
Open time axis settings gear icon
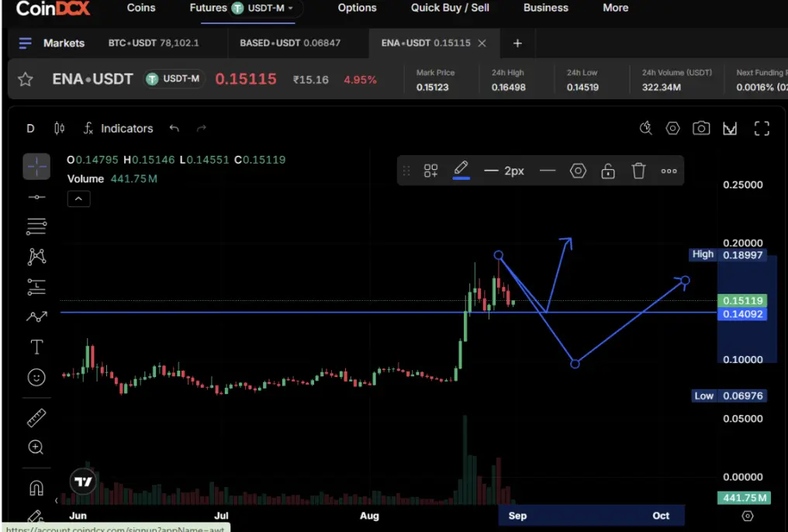click(748, 516)
